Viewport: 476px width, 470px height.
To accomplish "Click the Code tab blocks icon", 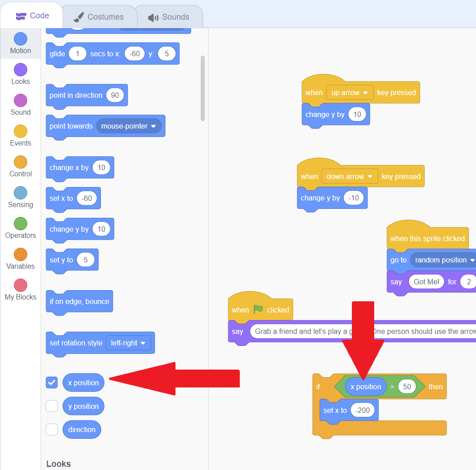I will tap(21, 16).
